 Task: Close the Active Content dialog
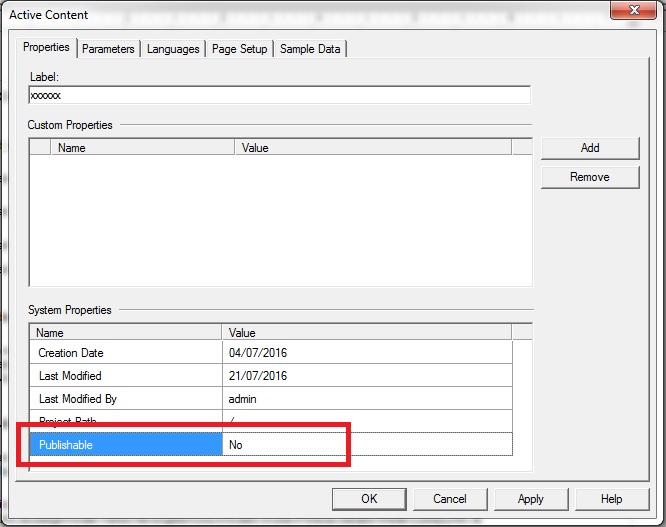627,13
